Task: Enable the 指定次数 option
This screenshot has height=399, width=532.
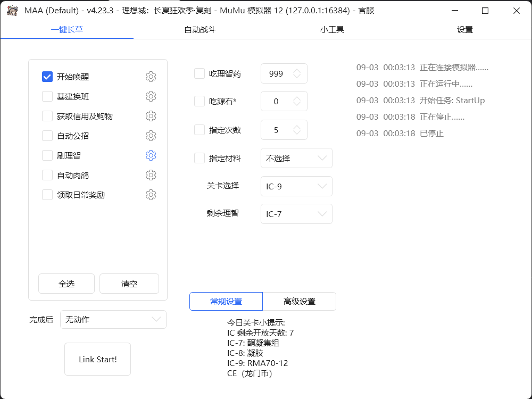Action: (199, 130)
